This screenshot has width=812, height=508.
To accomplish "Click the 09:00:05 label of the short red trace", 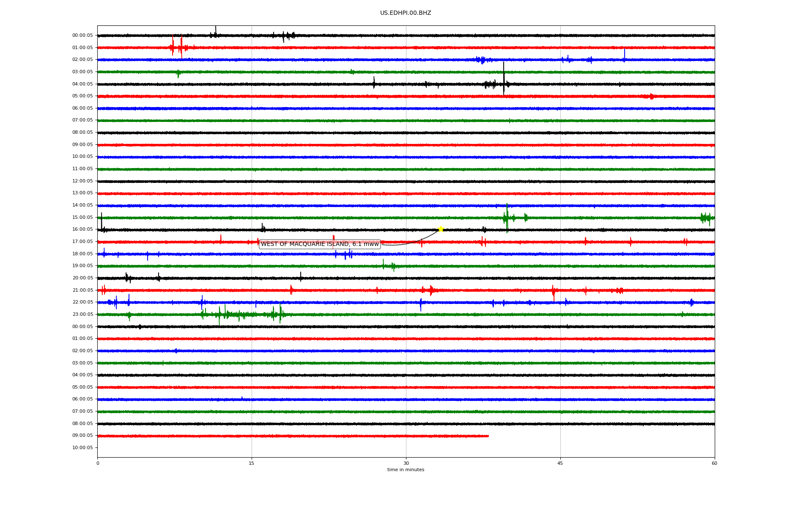I will [x=82, y=436].
